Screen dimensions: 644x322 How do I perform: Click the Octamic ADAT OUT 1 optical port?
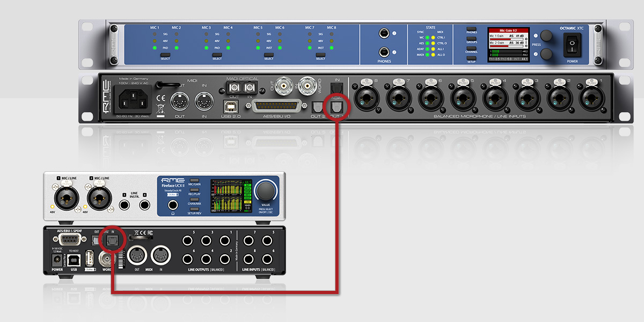336,108
